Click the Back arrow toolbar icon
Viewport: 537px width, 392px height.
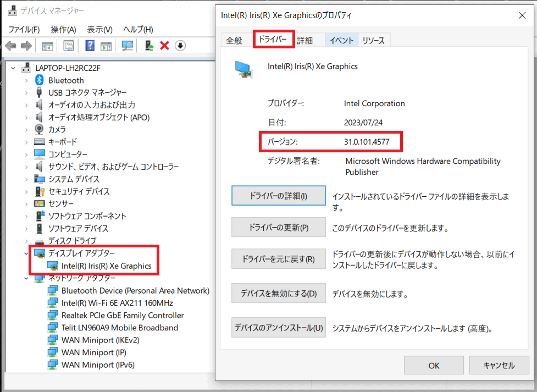point(10,46)
